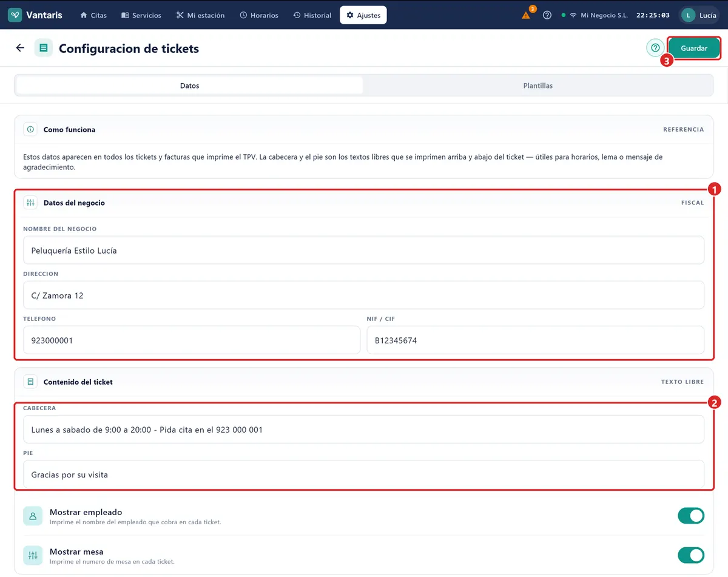Viewport: 728px width, 577px height.
Task: Edit the Direccion field
Action: click(363, 295)
